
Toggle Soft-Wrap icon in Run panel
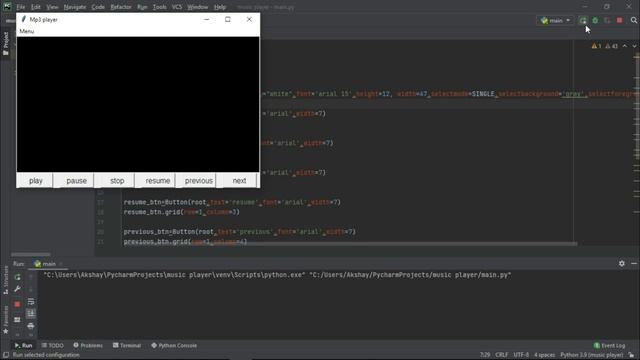click(x=31, y=302)
